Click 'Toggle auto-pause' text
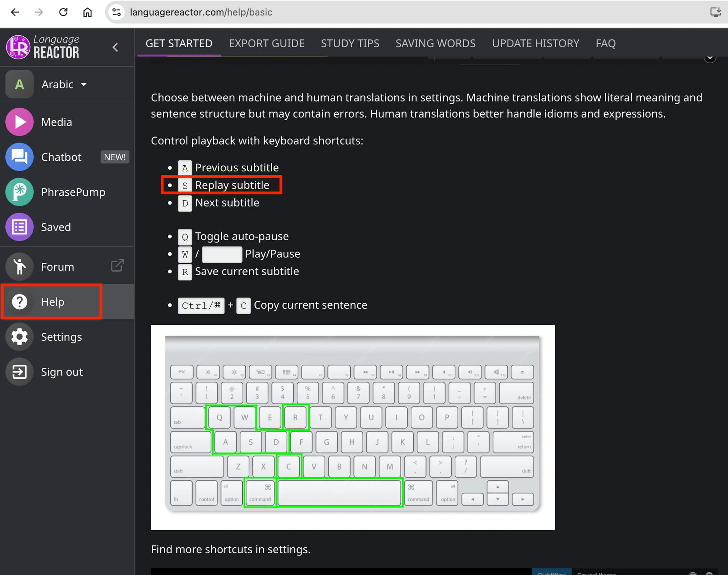 pyautogui.click(x=242, y=236)
